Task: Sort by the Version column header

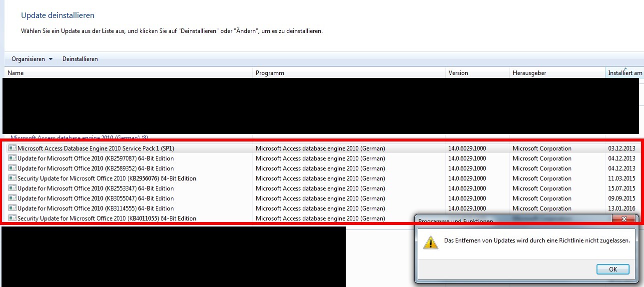Action: (478, 73)
